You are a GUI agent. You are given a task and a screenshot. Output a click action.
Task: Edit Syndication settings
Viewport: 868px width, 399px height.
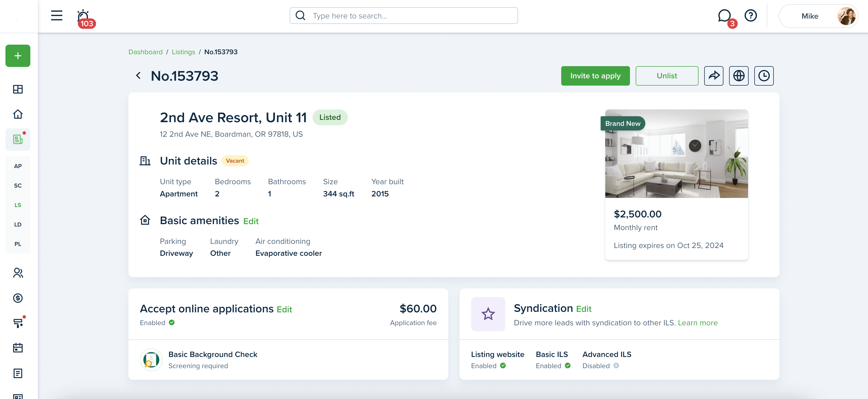pyautogui.click(x=584, y=309)
